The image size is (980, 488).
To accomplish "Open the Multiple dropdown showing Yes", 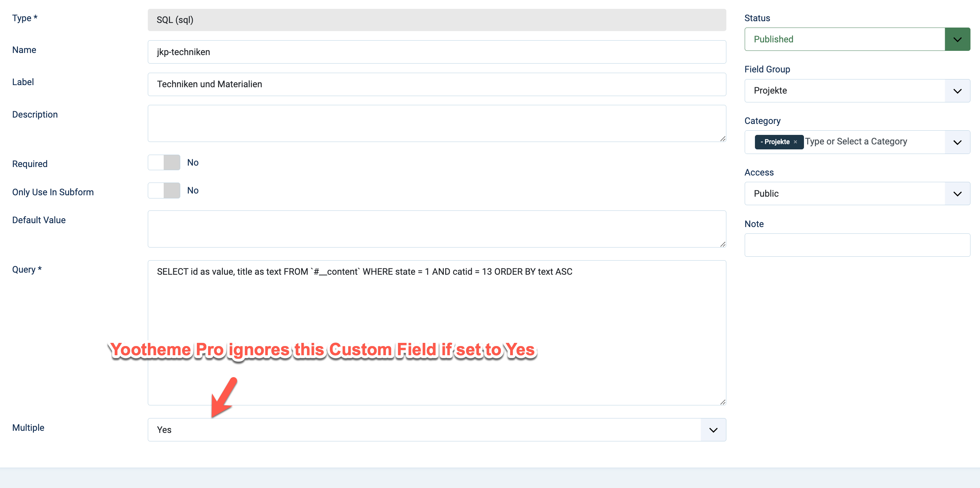I will (x=437, y=430).
